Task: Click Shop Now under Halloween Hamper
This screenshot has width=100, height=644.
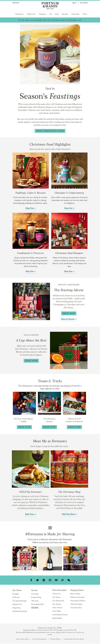Action: click(49, 427)
